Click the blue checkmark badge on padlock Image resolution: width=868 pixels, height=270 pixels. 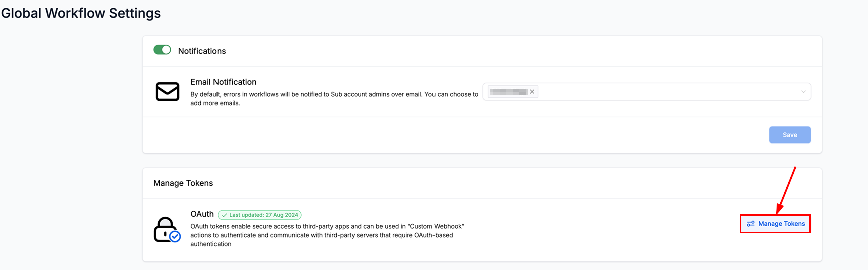[175, 237]
